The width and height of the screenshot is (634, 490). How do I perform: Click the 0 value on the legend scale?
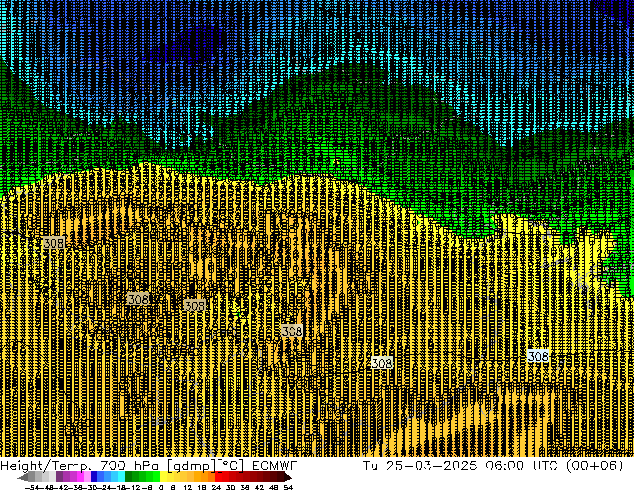point(161,486)
